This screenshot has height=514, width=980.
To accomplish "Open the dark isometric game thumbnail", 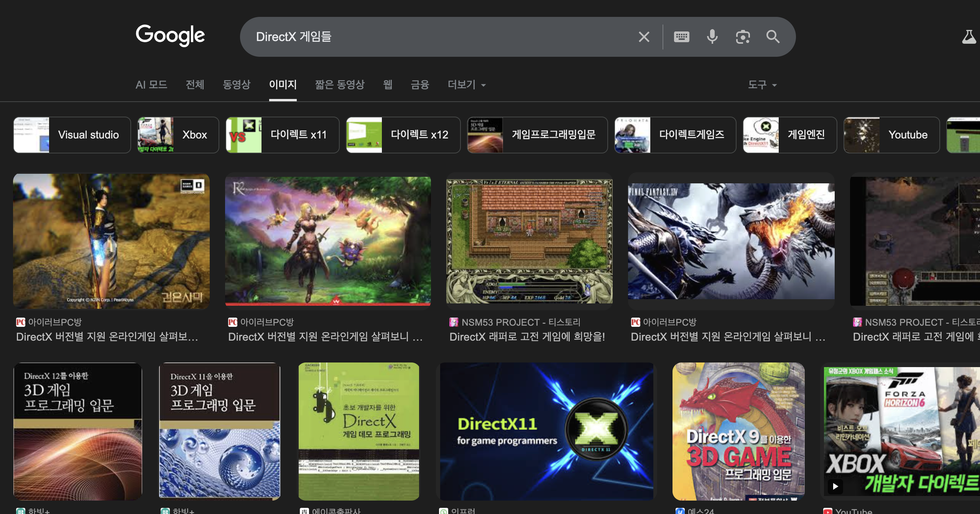I will pos(915,241).
